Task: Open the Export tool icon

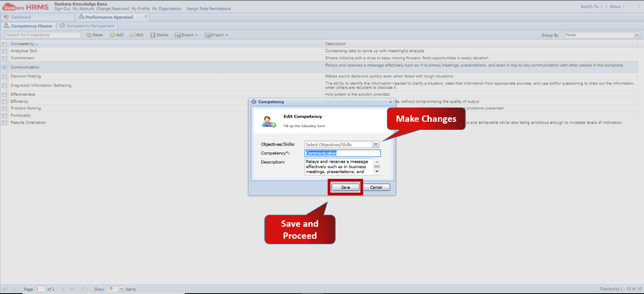Action: tap(179, 35)
